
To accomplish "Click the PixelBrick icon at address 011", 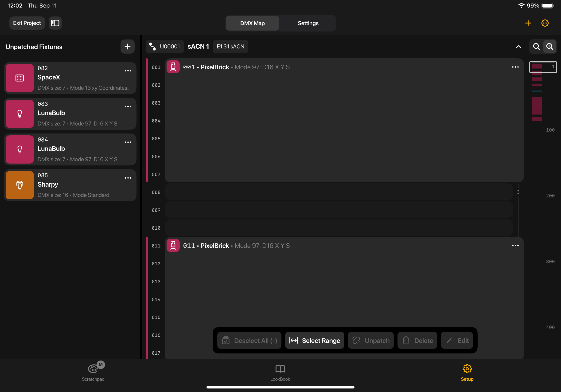I will [x=173, y=245].
